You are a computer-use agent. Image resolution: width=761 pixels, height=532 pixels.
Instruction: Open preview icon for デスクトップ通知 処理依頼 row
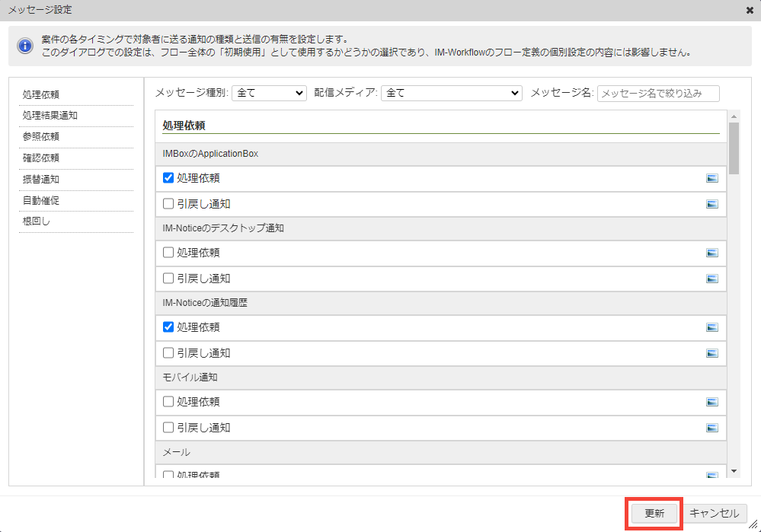(x=711, y=253)
